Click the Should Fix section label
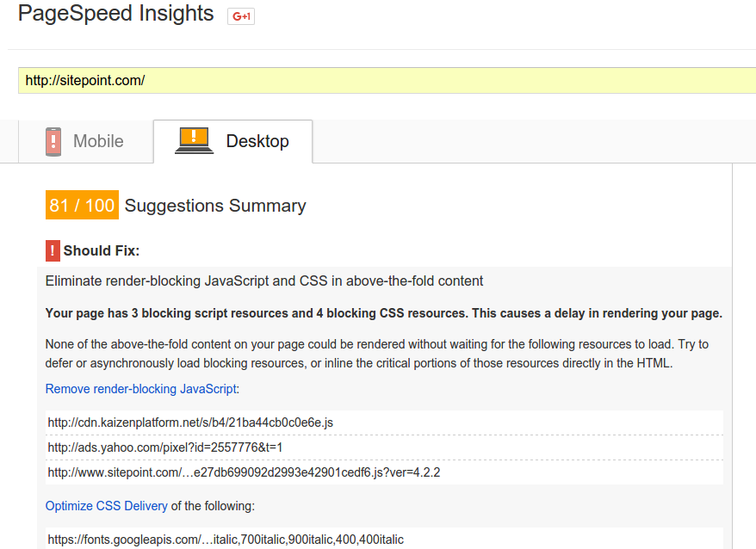The image size is (756, 549). click(102, 250)
